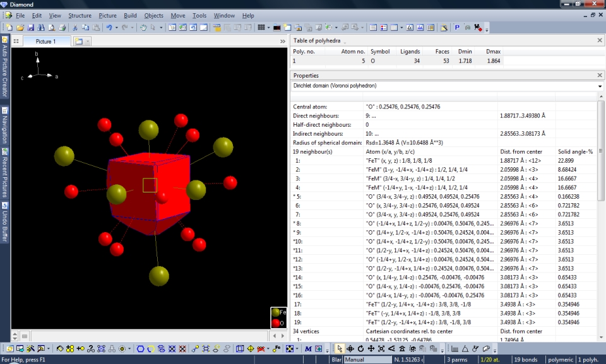The width and height of the screenshot is (606, 364).
Task: Click the blue P icon in toolbar
Action: tap(457, 28)
